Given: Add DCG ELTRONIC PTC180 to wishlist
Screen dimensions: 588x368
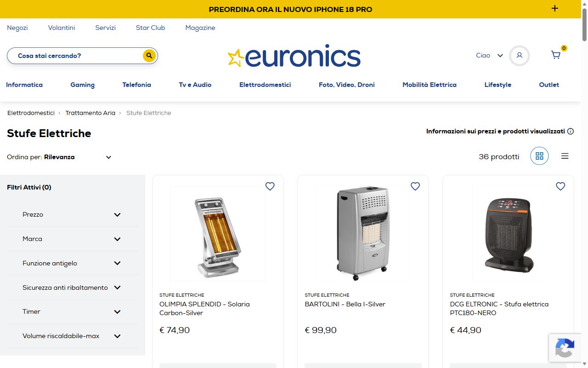Looking at the screenshot, I should click(x=560, y=186).
